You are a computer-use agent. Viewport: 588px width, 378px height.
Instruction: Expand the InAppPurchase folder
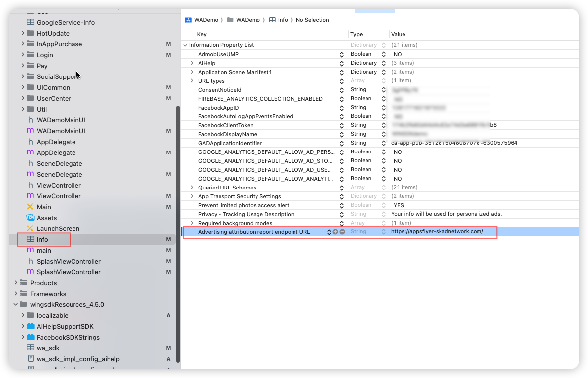pyautogui.click(x=23, y=44)
